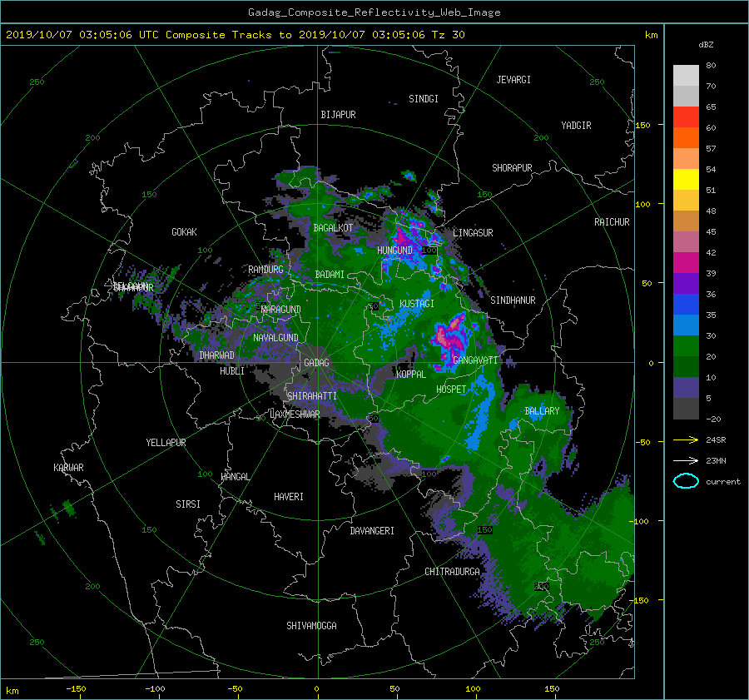Click the BAGALKOT city label
Image resolution: width=749 pixels, height=700 pixels.
point(333,228)
